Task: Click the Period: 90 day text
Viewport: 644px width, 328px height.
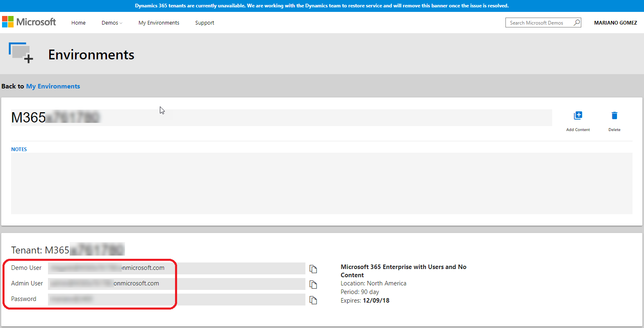Action: (360, 292)
